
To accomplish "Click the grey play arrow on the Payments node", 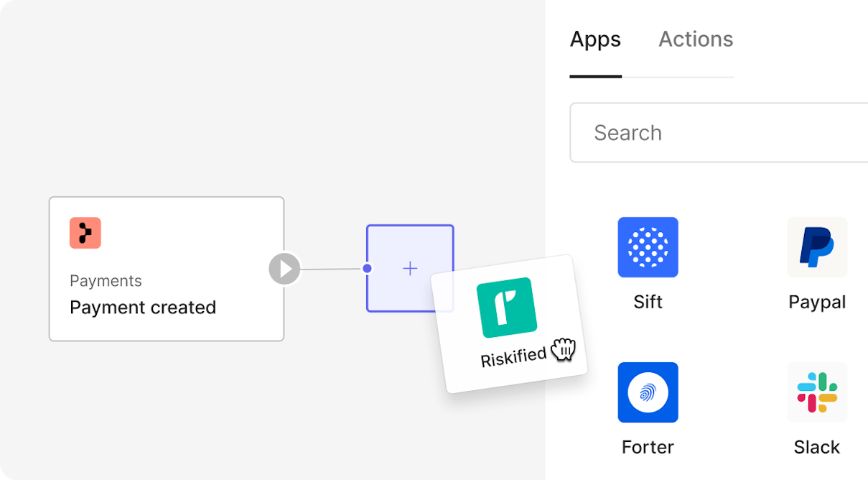I will 285,269.
